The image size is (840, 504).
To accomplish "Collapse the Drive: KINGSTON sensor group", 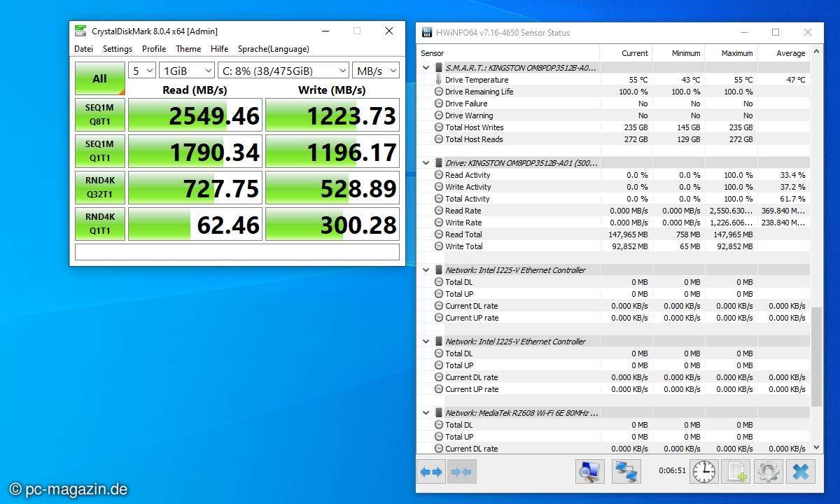I will tap(426, 163).
